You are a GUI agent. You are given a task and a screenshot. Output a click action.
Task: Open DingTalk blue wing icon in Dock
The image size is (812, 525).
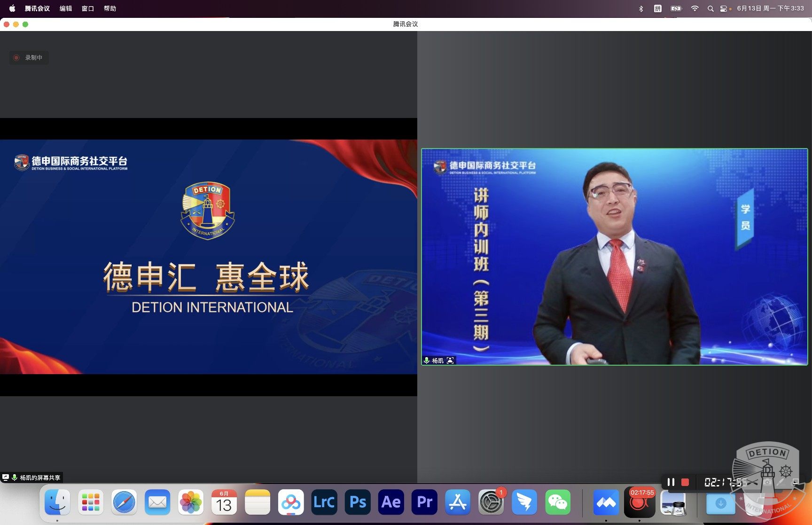524,502
